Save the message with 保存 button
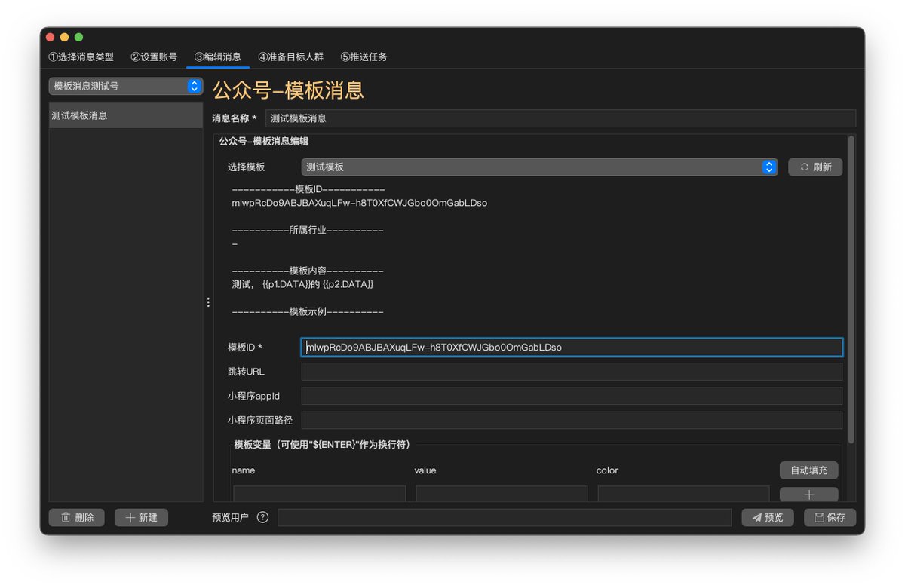Image resolution: width=905 pixels, height=588 pixels. pyautogui.click(x=830, y=517)
